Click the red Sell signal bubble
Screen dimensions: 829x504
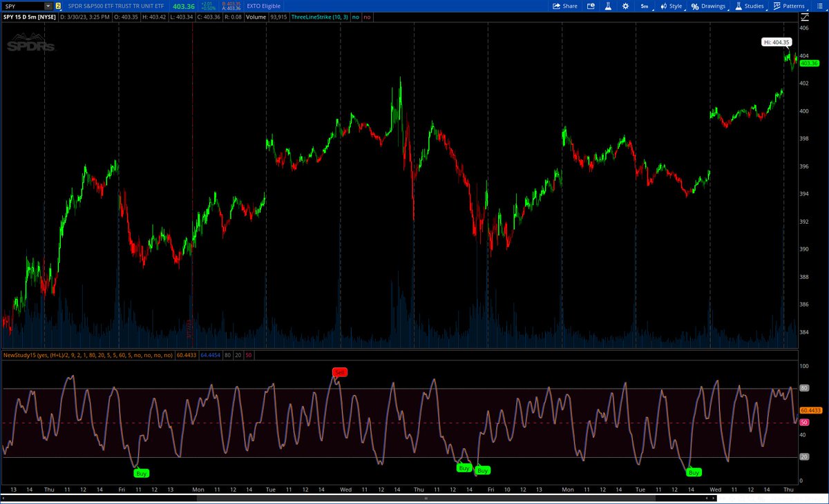click(x=339, y=372)
